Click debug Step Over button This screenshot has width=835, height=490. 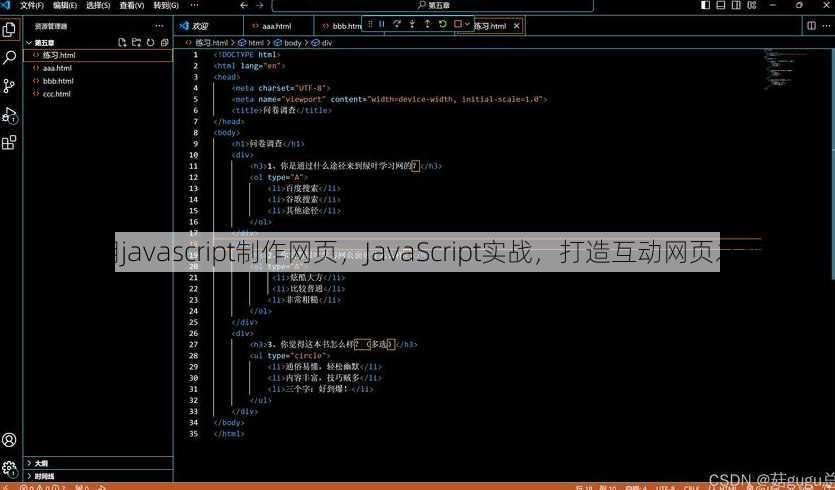[x=397, y=24]
